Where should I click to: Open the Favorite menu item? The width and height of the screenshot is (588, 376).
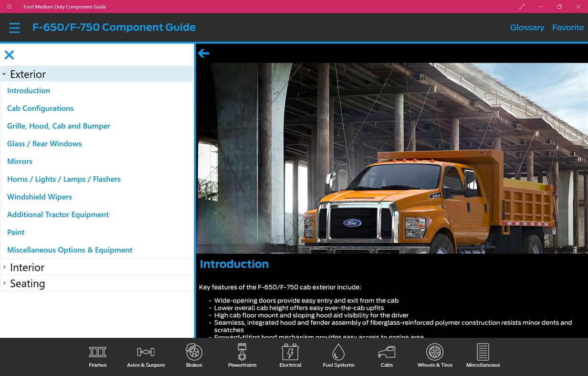point(568,27)
